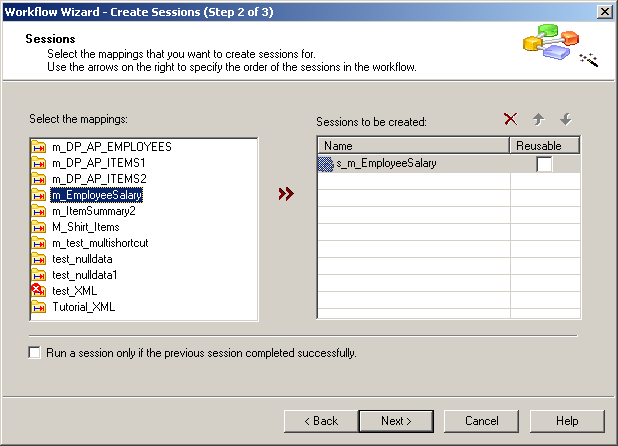Click the move session down arrow
Viewport: 618px width, 446px height.
click(566, 119)
